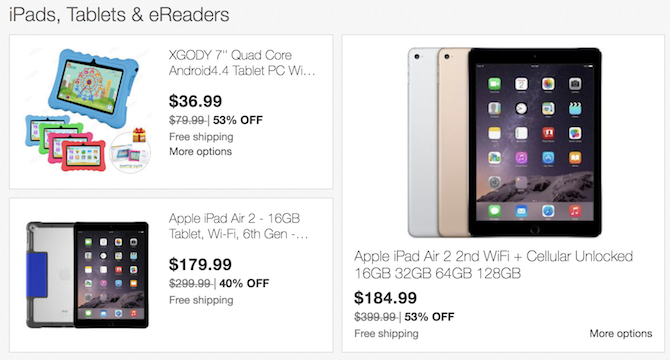Click More options on iPad Cellular listing
Screen dimensions: 670x360
621,334
